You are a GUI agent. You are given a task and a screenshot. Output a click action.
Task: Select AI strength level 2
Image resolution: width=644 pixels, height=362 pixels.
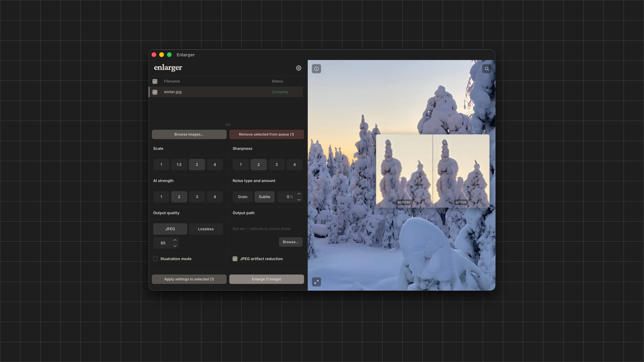tap(179, 197)
